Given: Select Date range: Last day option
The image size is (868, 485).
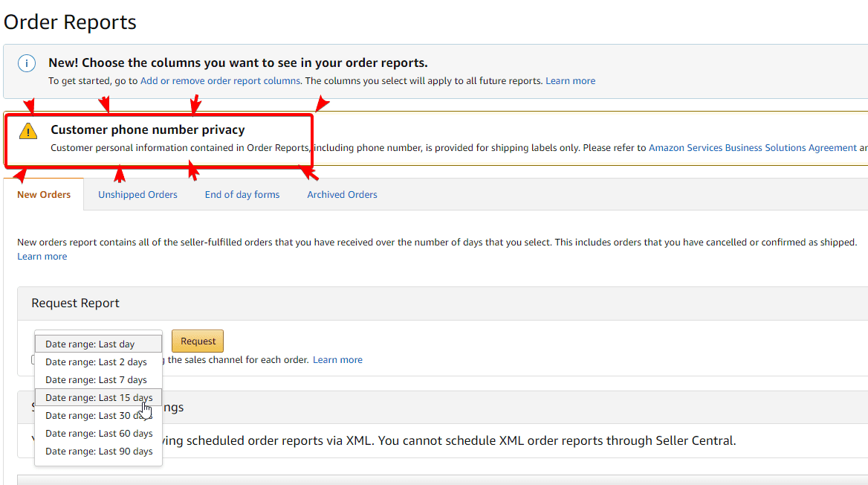Looking at the screenshot, I should 98,343.
